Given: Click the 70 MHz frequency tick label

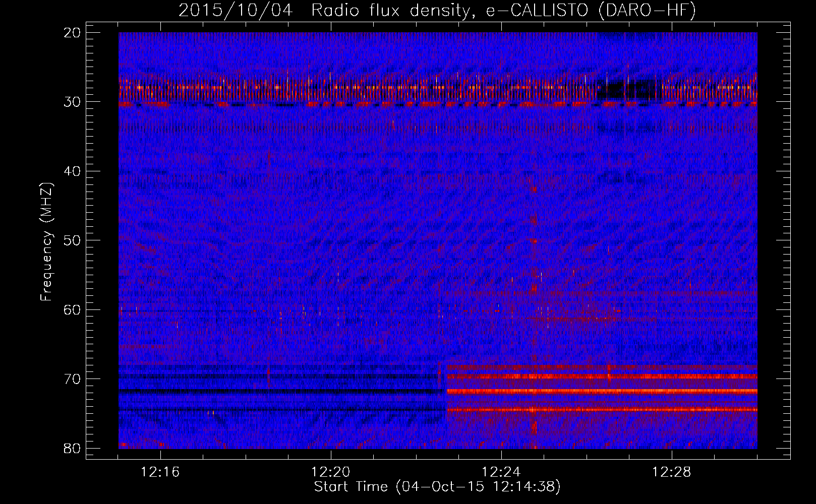Looking at the screenshot, I should [x=72, y=379].
